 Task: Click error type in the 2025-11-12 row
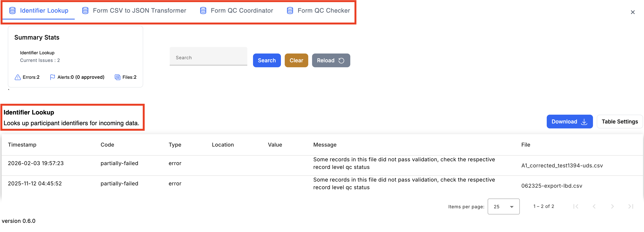coord(175,183)
